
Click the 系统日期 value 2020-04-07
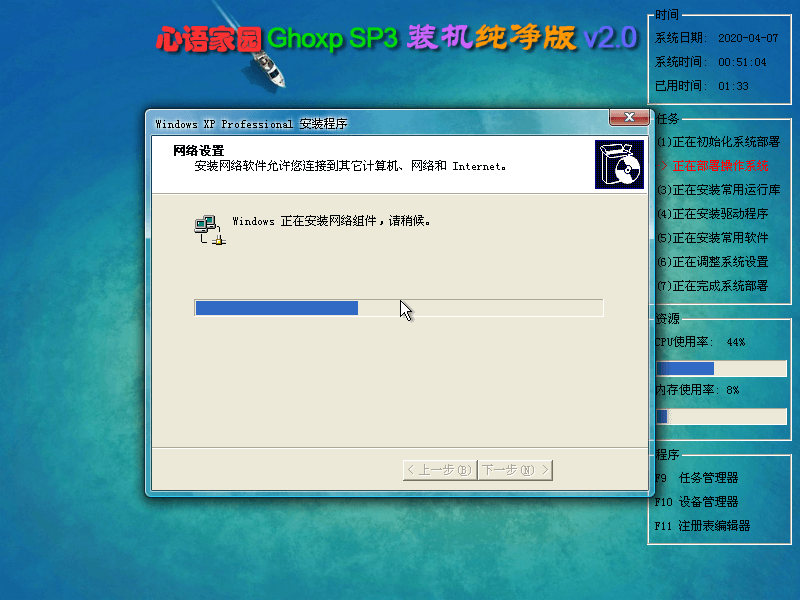pyautogui.click(x=748, y=38)
